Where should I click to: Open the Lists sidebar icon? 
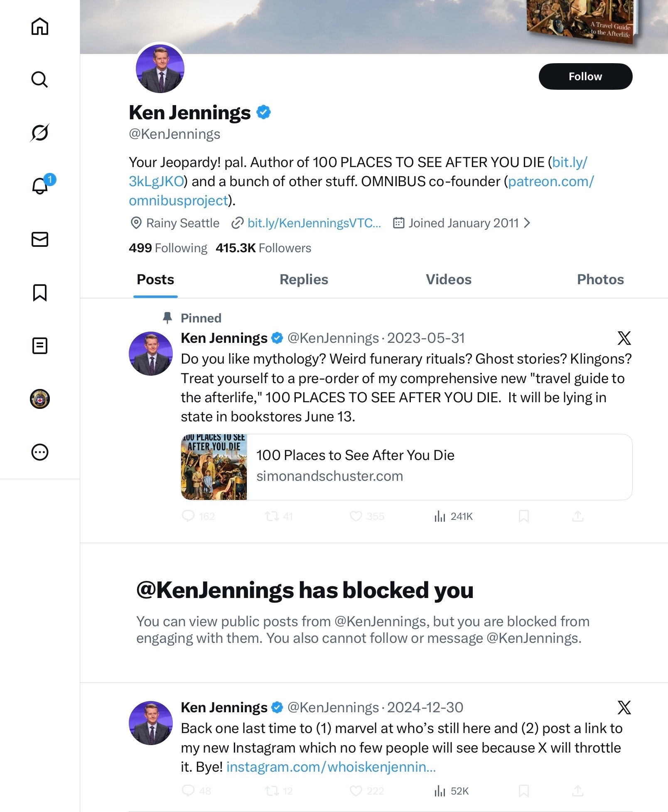40,346
